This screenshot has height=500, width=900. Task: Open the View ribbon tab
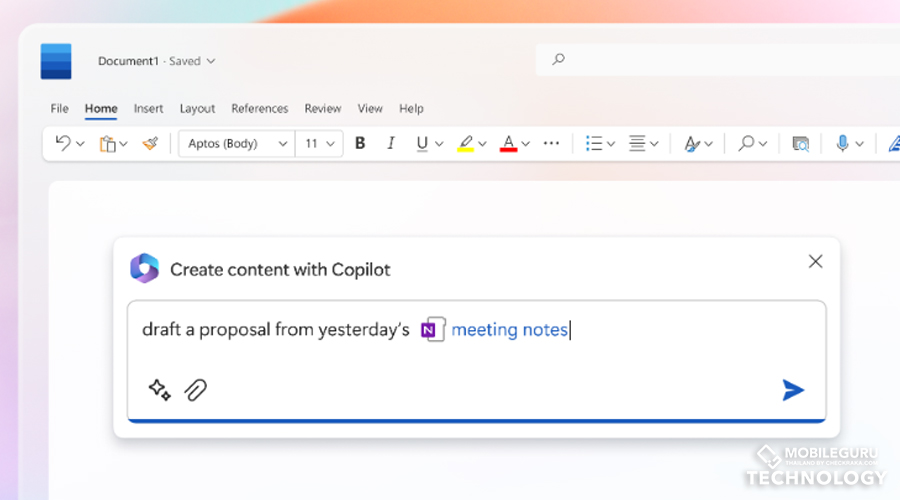[370, 108]
